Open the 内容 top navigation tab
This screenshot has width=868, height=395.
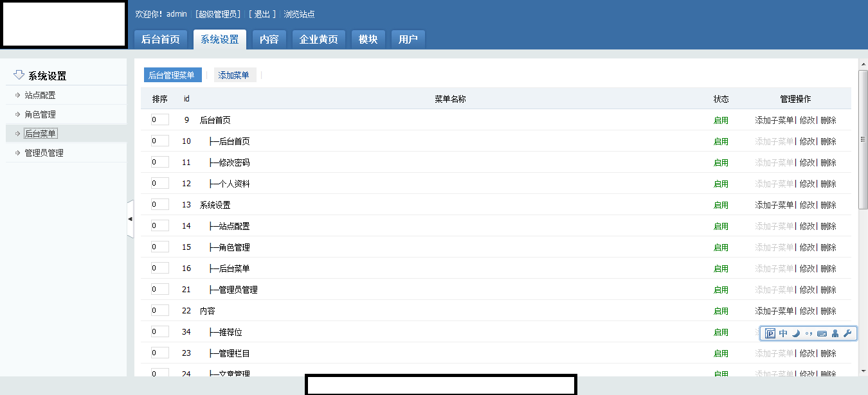coord(269,39)
